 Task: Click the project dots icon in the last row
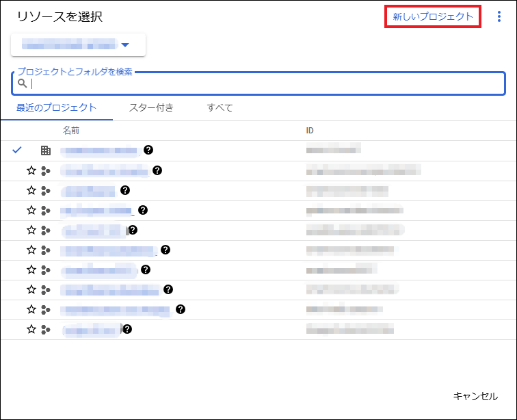pos(46,329)
